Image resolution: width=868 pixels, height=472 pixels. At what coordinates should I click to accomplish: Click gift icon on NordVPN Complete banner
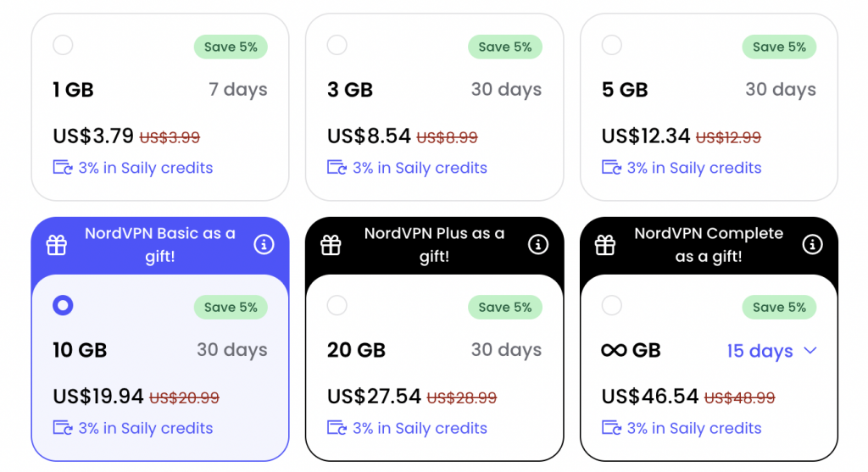[605, 245]
